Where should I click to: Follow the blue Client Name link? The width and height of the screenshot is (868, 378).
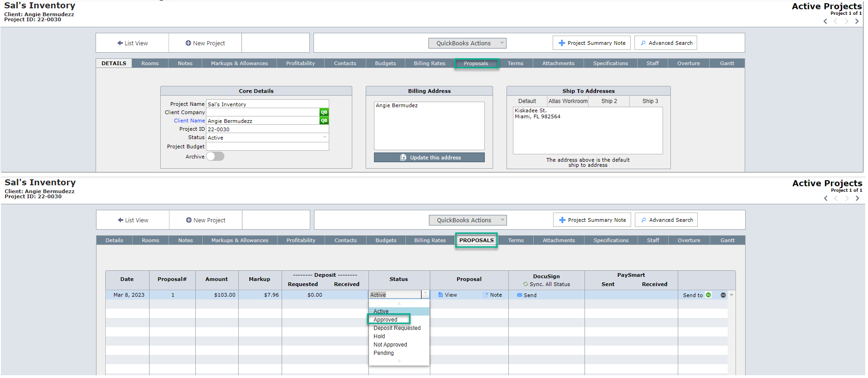(189, 121)
